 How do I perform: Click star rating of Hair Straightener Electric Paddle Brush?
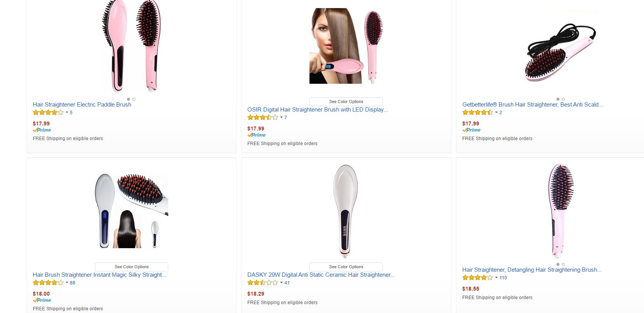(48, 113)
